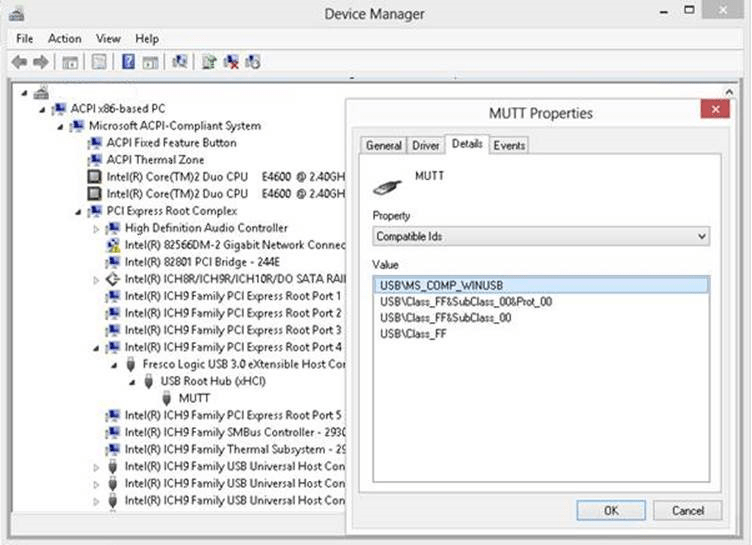Click Cancel in MUTT Properties
Image resolution: width=752 pixels, height=545 pixels.
[x=688, y=510]
